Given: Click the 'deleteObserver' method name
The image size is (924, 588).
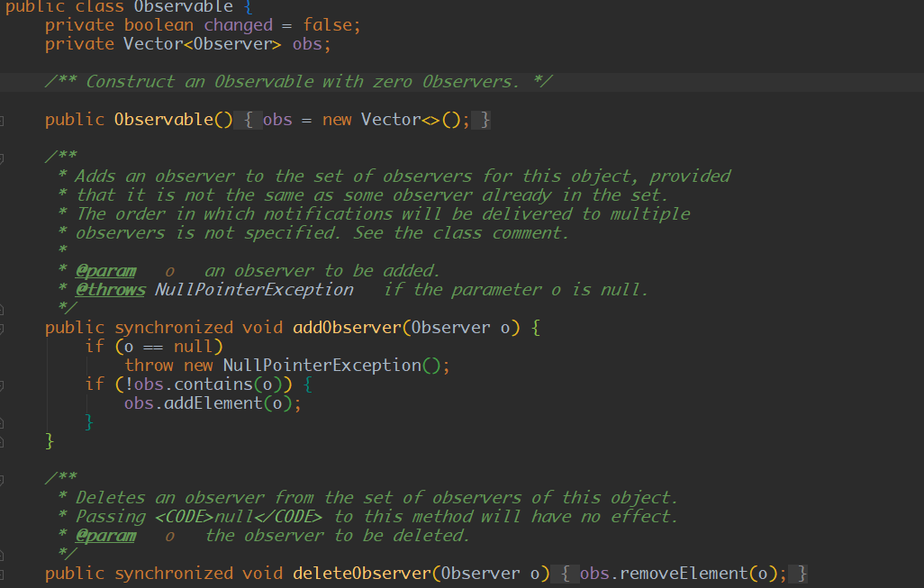Looking at the screenshot, I should (x=361, y=574).
